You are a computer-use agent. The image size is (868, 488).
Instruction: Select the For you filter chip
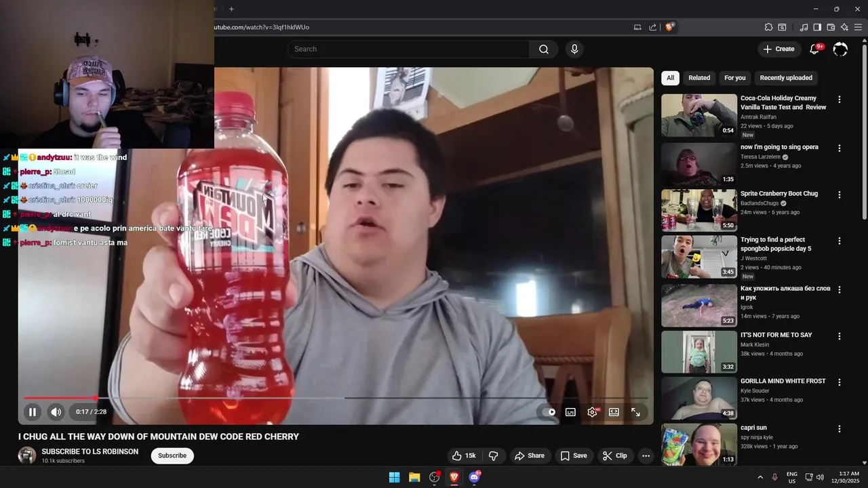coord(734,78)
